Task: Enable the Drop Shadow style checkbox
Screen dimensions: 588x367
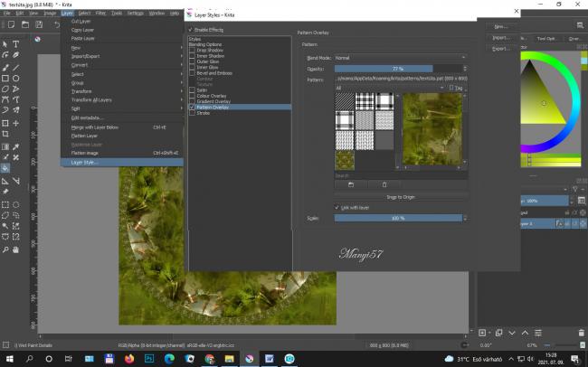Action: point(191,51)
